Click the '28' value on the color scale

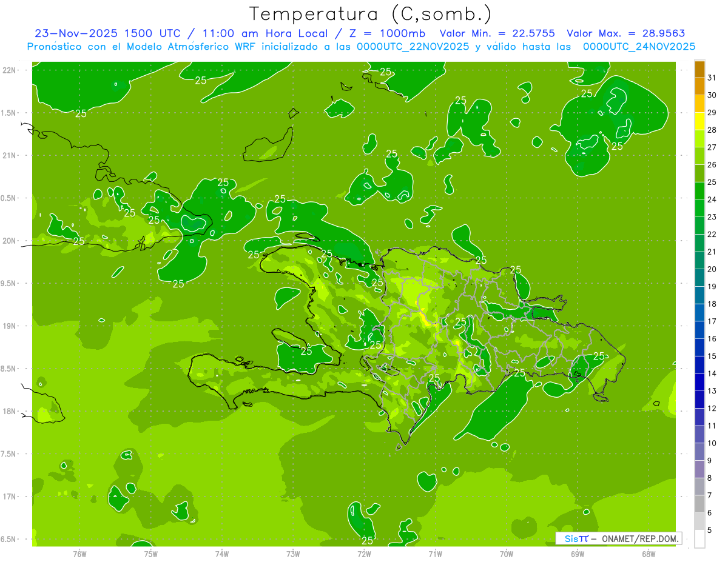tap(712, 130)
